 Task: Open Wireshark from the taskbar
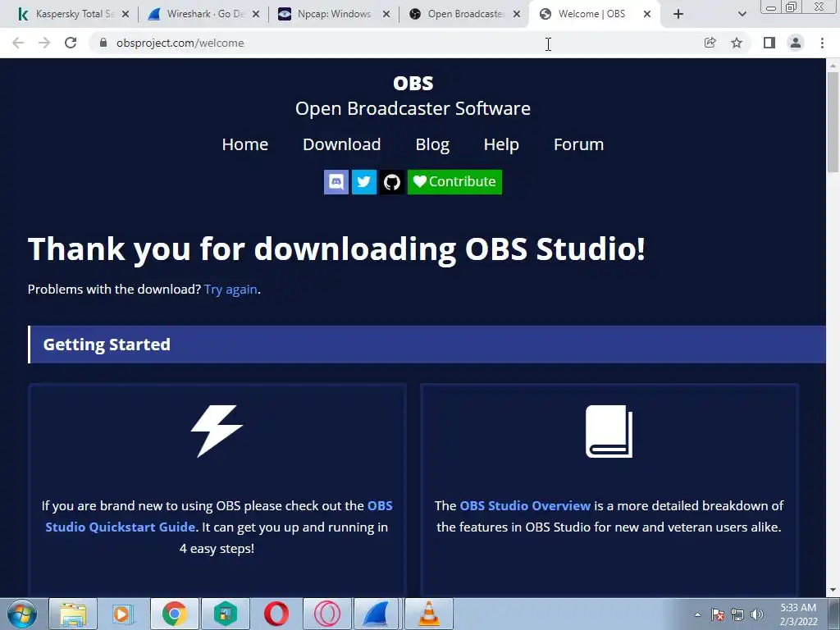click(376, 614)
